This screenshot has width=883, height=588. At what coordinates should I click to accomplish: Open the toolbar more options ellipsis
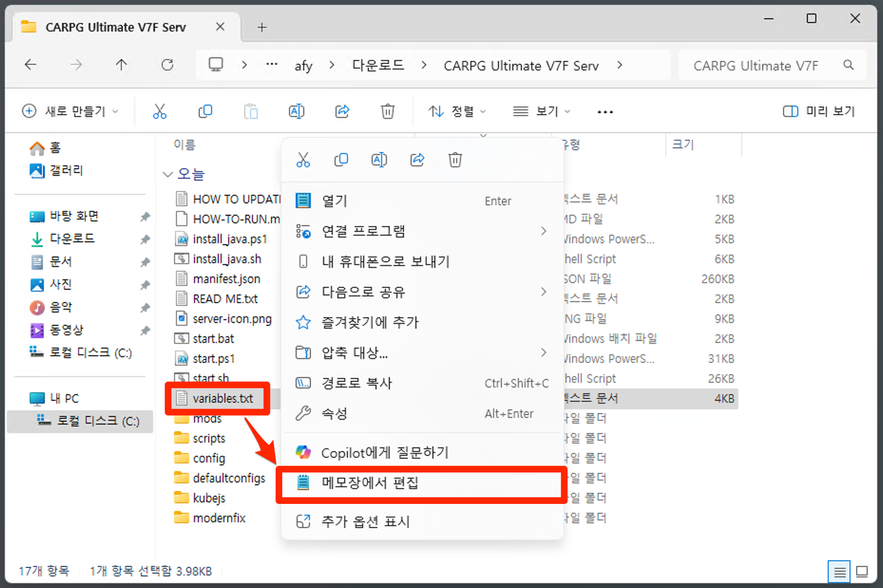pos(605,112)
